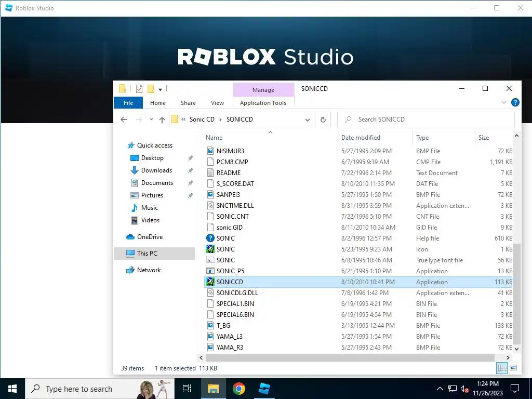
Task: Select the SONIC TrueType font file icon
Action: [210, 260]
